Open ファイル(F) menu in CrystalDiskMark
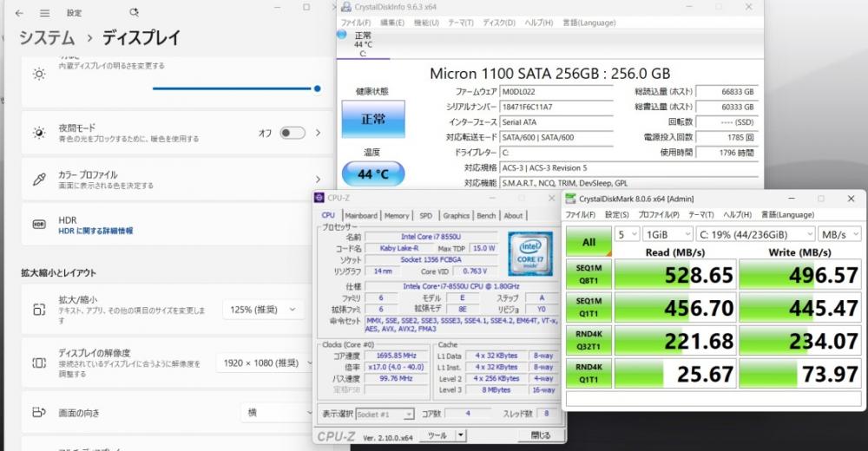This screenshot has height=451, width=868. pyautogui.click(x=580, y=215)
